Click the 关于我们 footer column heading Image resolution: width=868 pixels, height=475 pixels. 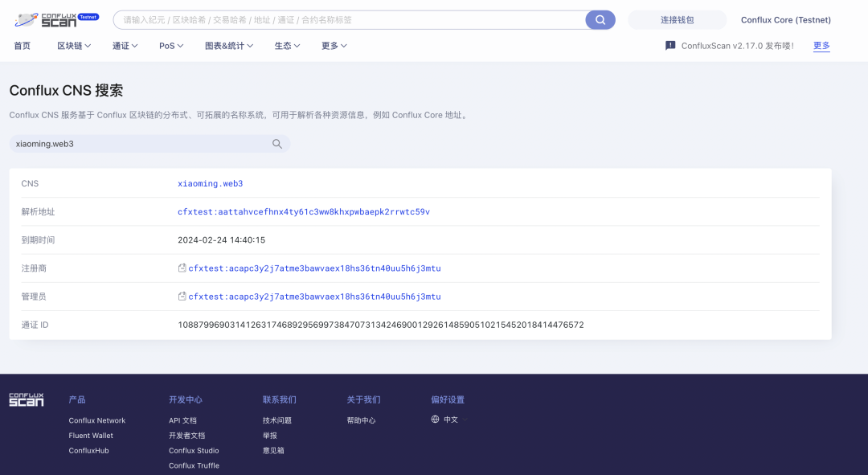(x=363, y=399)
